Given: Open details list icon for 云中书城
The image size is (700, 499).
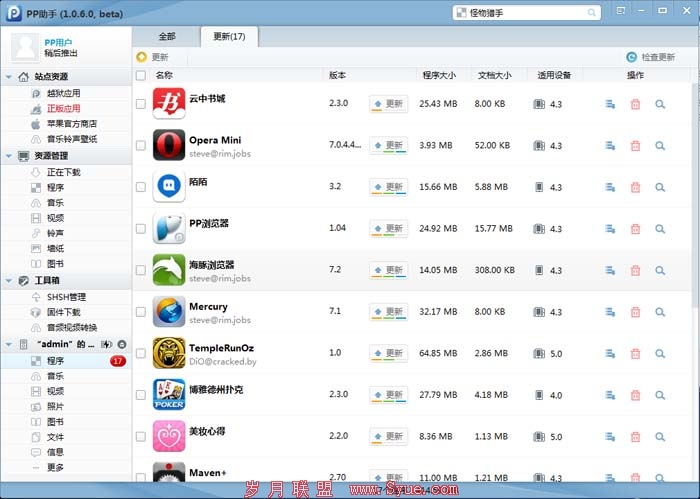Looking at the screenshot, I should point(610,104).
